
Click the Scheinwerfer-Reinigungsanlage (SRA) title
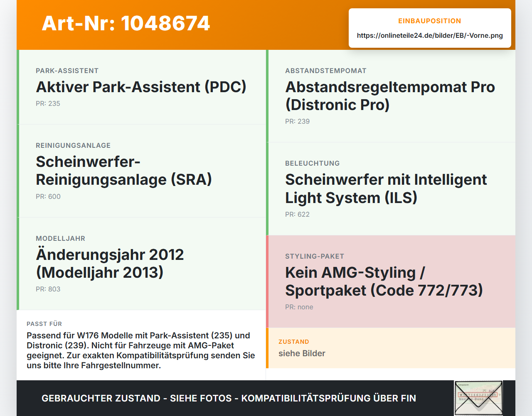click(x=124, y=171)
